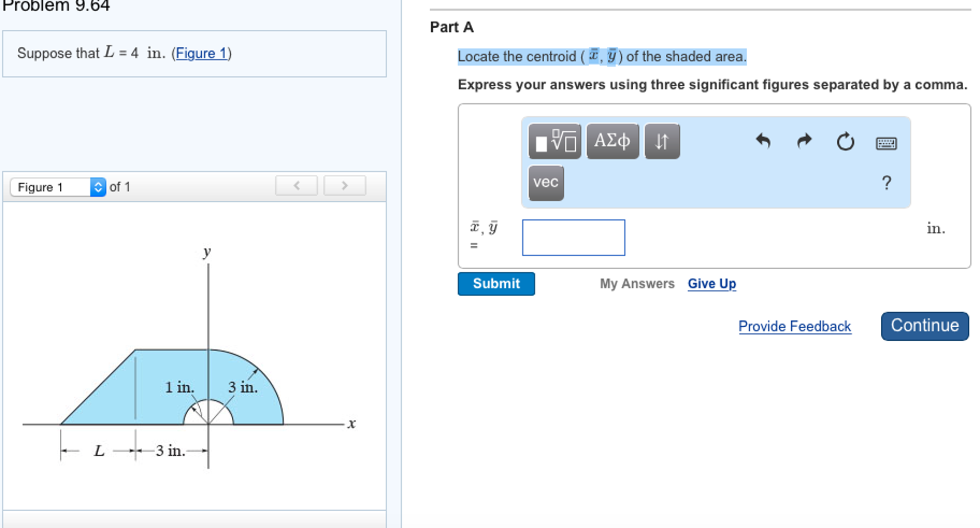Click the reset answer icon
This screenshot has width=980, height=528.
click(844, 140)
